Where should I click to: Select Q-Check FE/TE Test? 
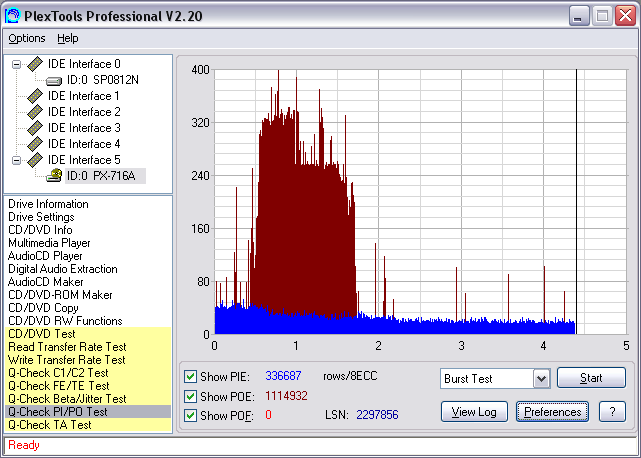coord(88,386)
